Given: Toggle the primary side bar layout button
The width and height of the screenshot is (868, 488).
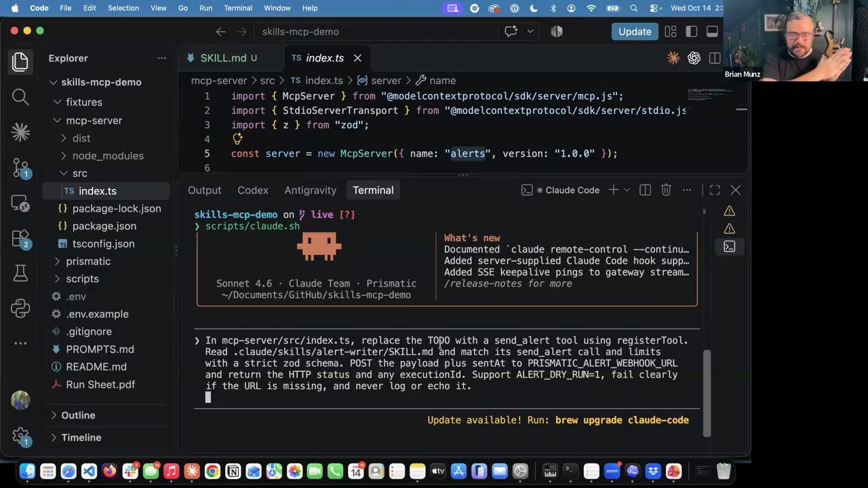Looking at the screenshot, I should (691, 32).
